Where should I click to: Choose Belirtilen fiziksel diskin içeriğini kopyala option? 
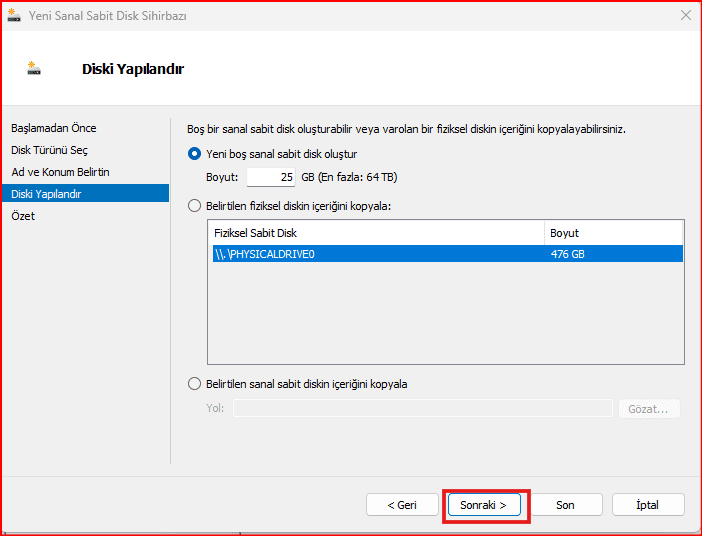[x=195, y=206]
